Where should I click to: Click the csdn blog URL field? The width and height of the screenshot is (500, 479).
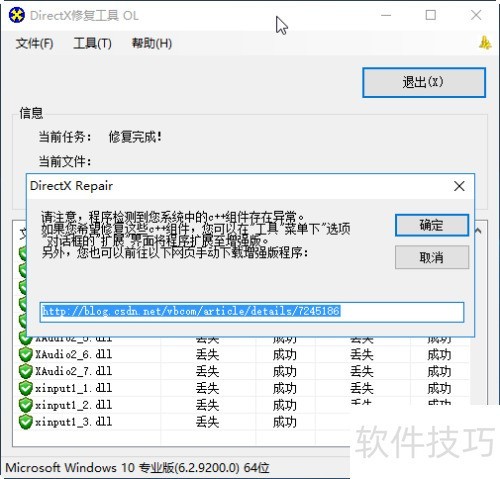(x=252, y=312)
